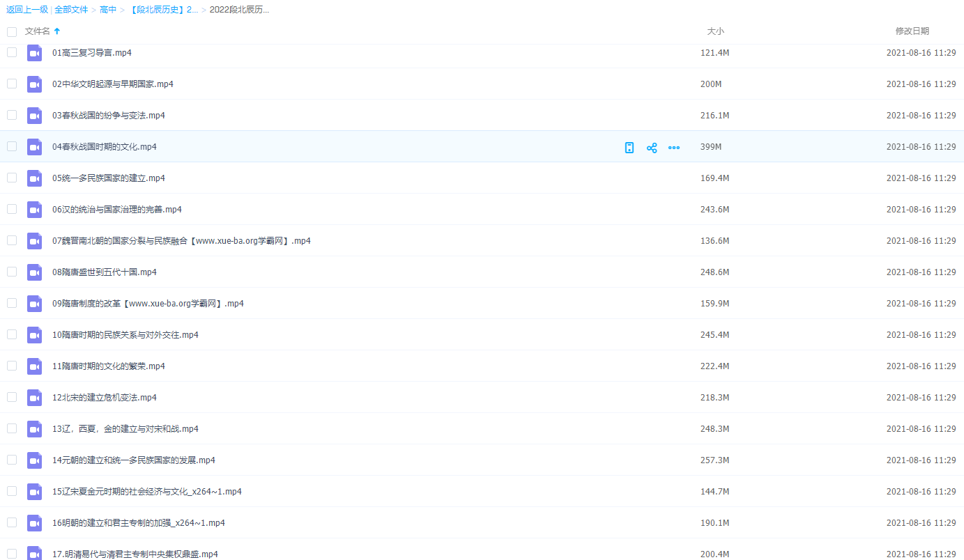964x560 pixels.
Task: Open file 16明朝的建立和君主专制的加强_x264~1.mp4
Action: click(138, 523)
